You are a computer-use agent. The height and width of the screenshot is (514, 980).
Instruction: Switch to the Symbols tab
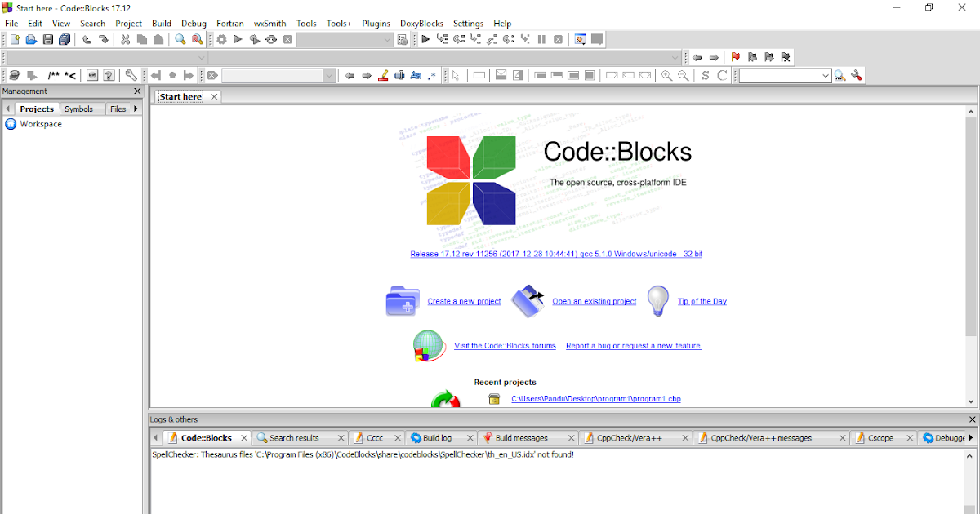tap(79, 109)
